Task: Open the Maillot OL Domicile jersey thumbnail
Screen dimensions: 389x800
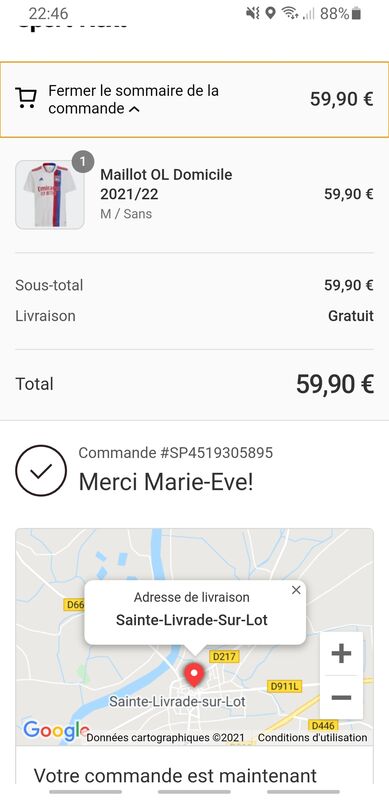Action: pos(50,194)
